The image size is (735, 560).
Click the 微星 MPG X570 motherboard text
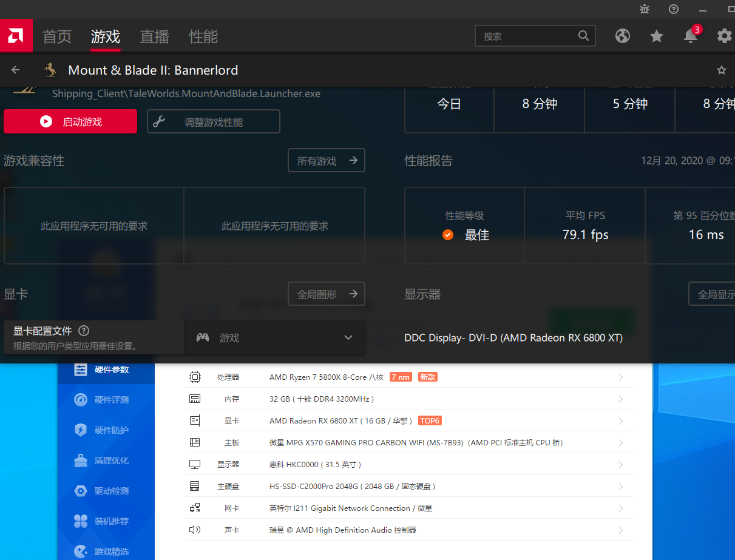coord(416,443)
